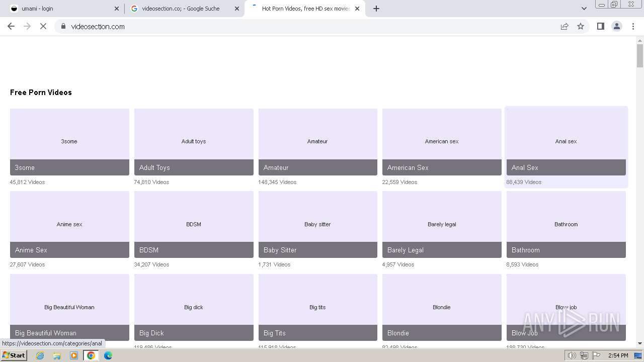
Task: Click the scrollbar down arrow
Action: click(640, 344)
